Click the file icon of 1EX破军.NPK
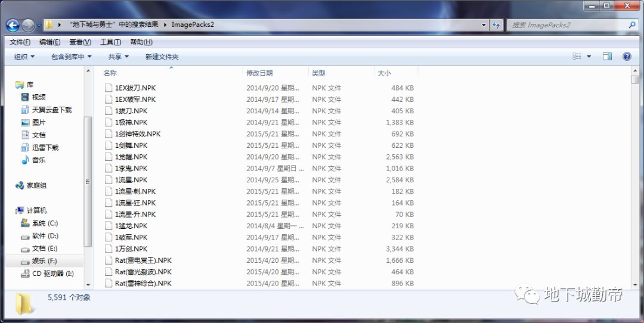Image resolution: width=644 pixels, height=323 pixels. point(109,100)
